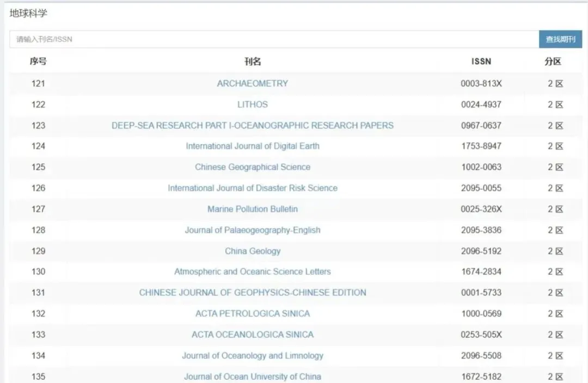Open ACTA OCEANOLOGICA SINICA link

(x=253, y=335)
